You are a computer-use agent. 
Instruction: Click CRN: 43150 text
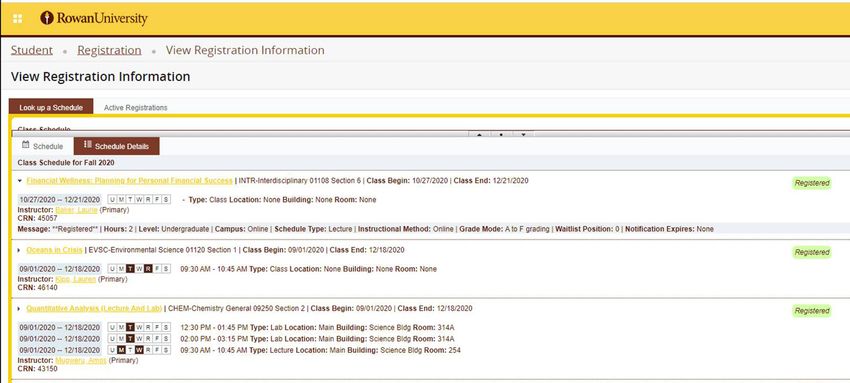point(37,369)
